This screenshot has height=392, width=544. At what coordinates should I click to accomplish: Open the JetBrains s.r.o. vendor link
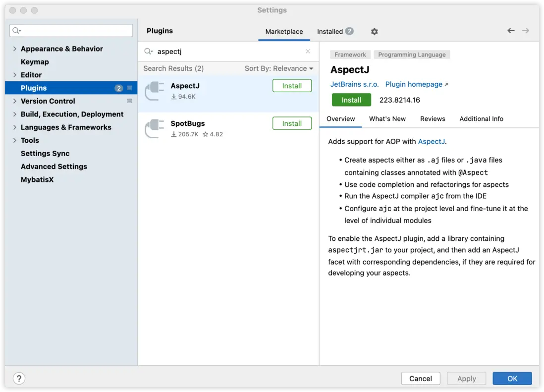pos(354,84)
